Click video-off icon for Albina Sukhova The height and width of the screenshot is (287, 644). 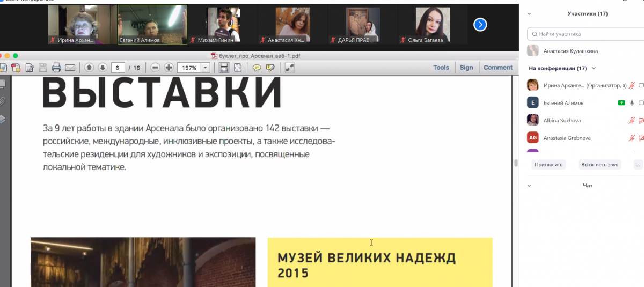(641, 120)
